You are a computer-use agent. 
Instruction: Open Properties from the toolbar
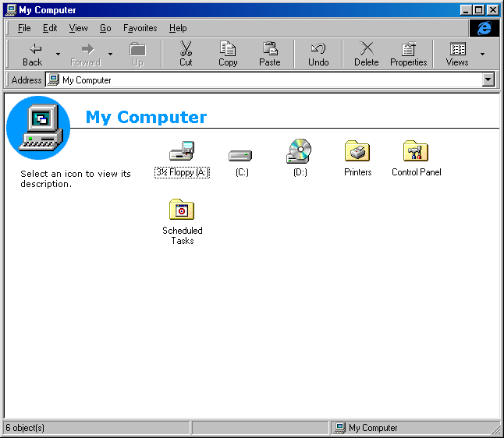pos(409,54)
